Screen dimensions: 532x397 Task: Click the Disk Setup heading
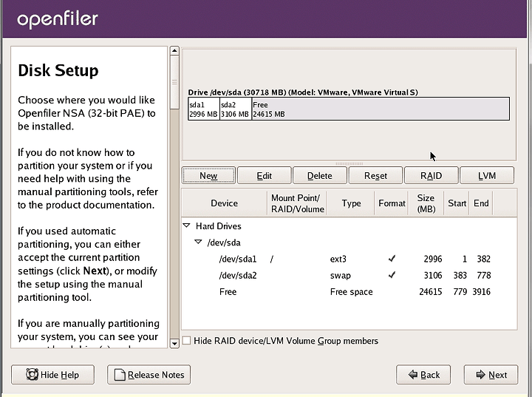[x=58, y=71]
